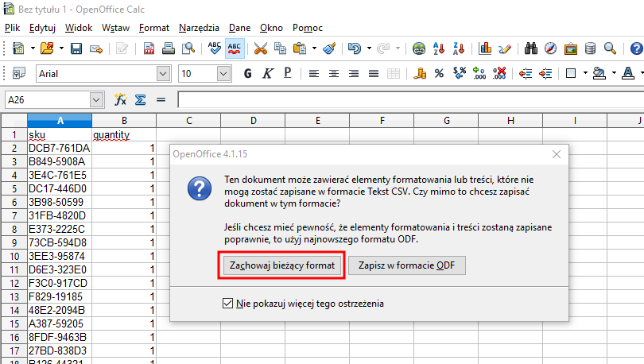Open the font size dropdown
Viewport: 644px width, 364px height.
click(227, 74)
